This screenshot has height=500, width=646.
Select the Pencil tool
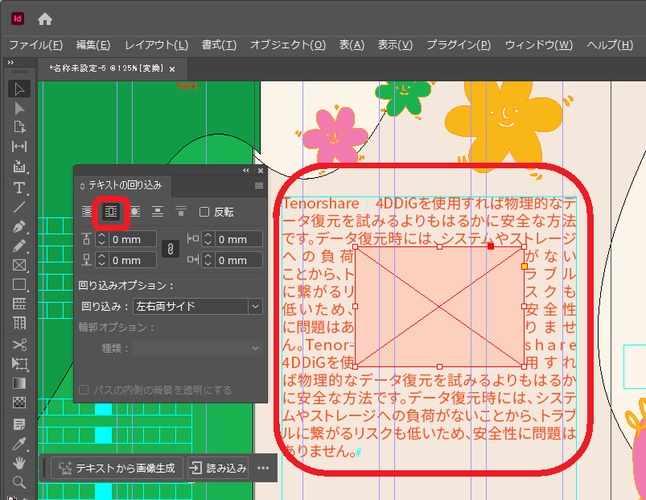coord(19,246)
